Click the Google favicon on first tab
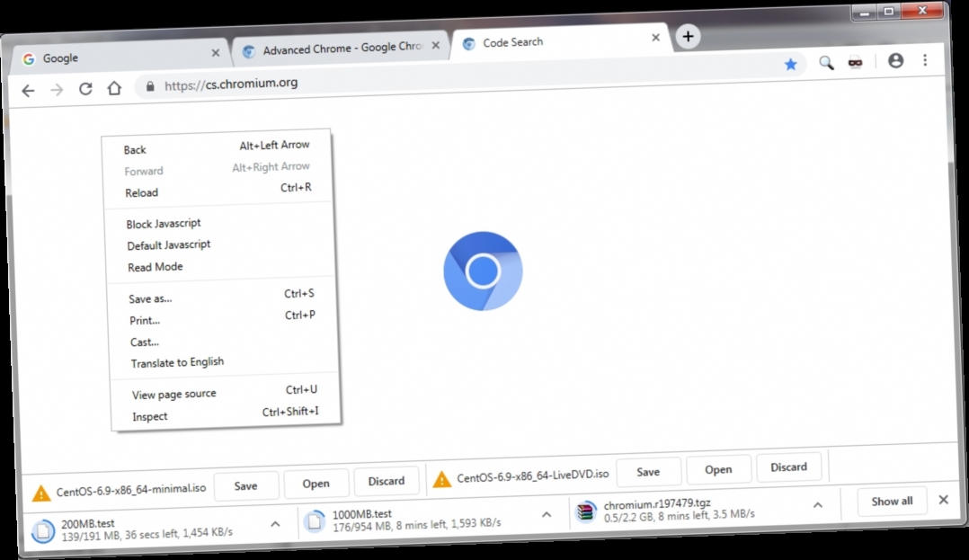Viewport: 969px width, 560px height. tap(29, 59)
